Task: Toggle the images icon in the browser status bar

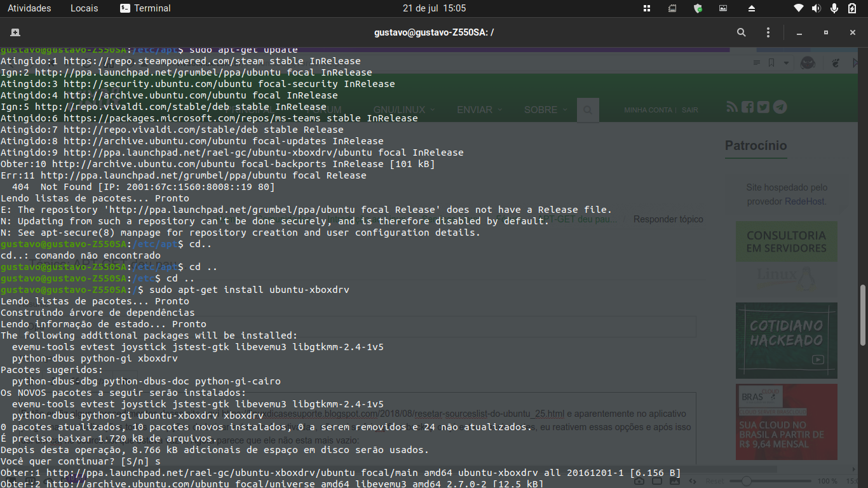Action: [675, 482]
